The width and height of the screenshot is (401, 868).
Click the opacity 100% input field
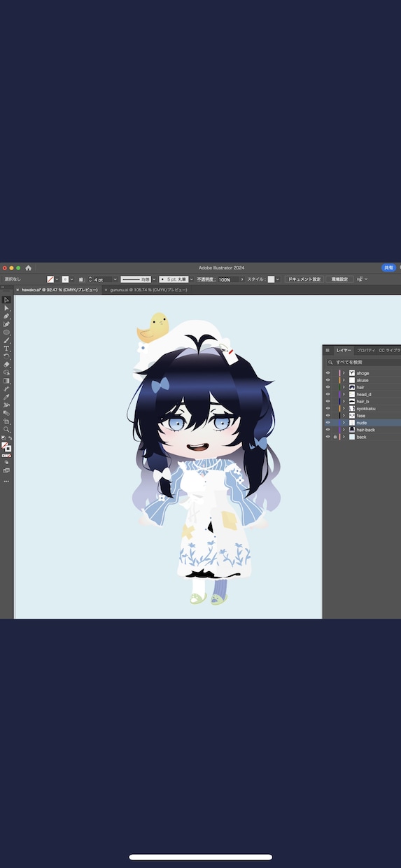click(227, 279)
